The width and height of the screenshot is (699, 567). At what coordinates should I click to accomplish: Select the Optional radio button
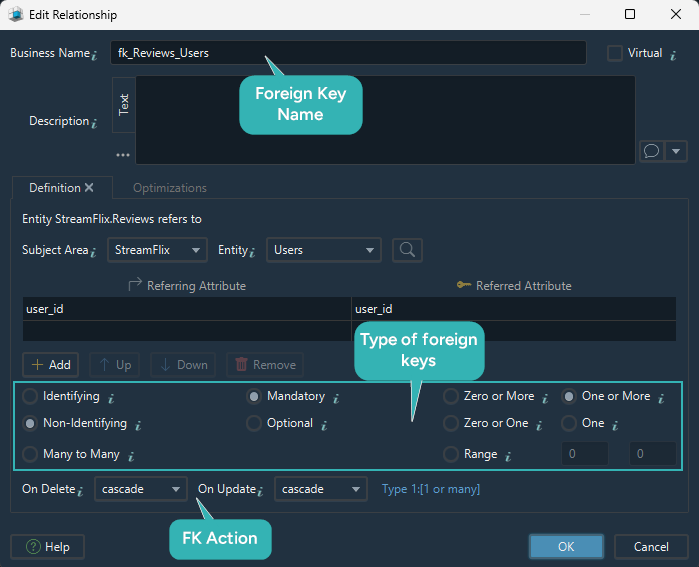pyautogui.click(x=254, y=423)
